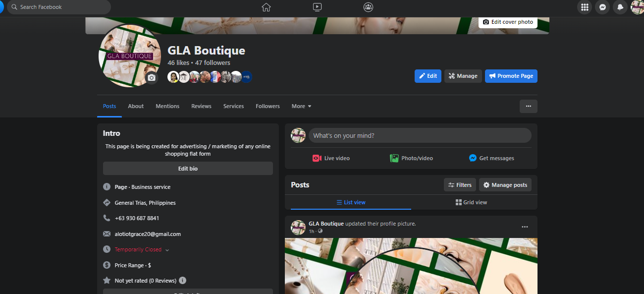
Task: Click the GLA Boutique profile picture
Action: pyautogui.click(x=130, y=56)
